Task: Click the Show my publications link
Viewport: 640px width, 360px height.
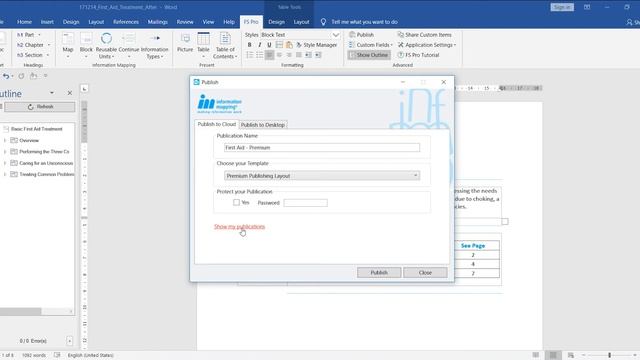Action: 240,227
